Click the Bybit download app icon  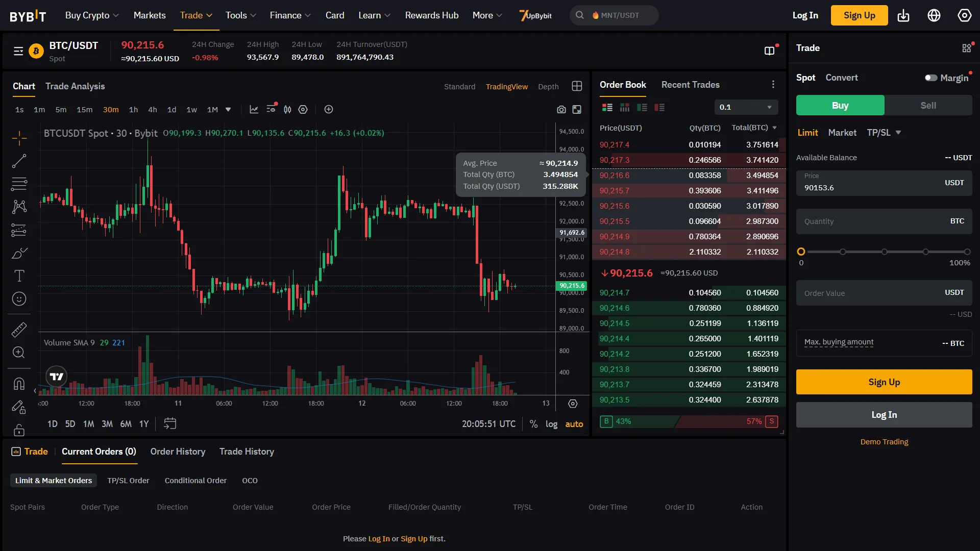pyautogui.click(x=903, y=16)
